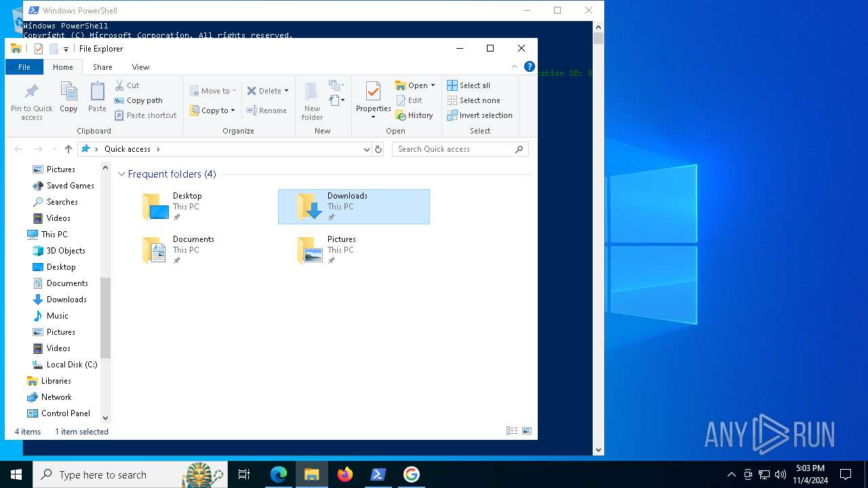
Task: Click the taskbar search box
Action: pyautogui.click(x=129, y=474)
